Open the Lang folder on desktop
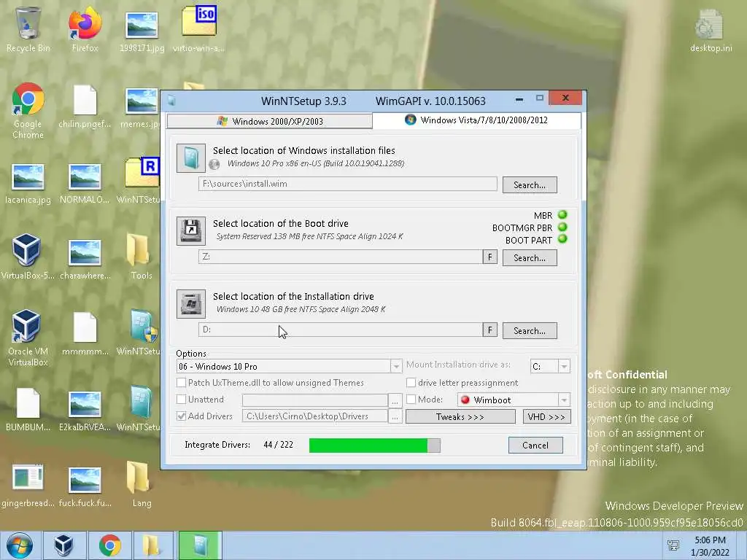This screenshot has height=560, width=747. coord(141,485)
